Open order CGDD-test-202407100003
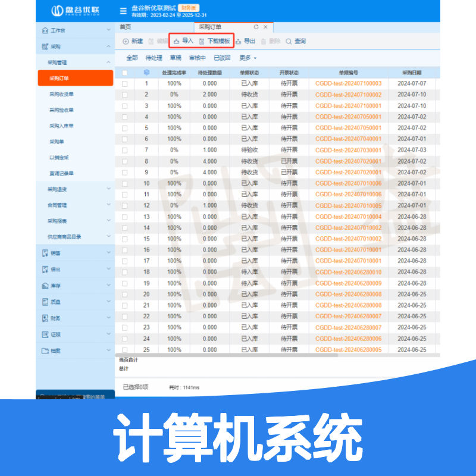 pyautogui.click(x=348, y=83)
